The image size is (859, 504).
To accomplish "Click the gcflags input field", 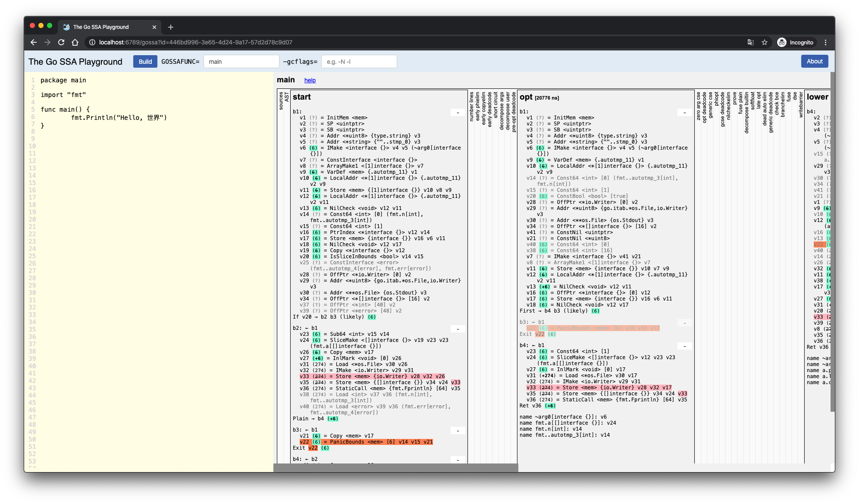I will [x=359, y=62].
